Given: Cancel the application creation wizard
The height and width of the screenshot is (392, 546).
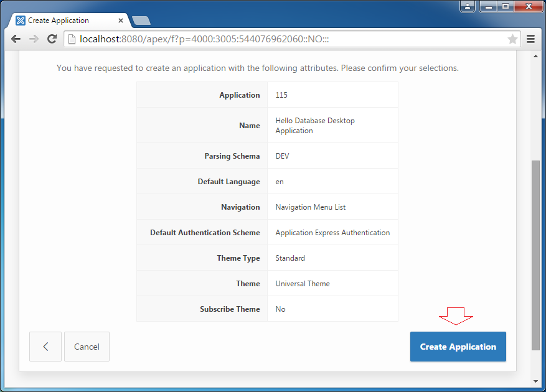Looking at the screenshot, I should (x=87, y=347).
